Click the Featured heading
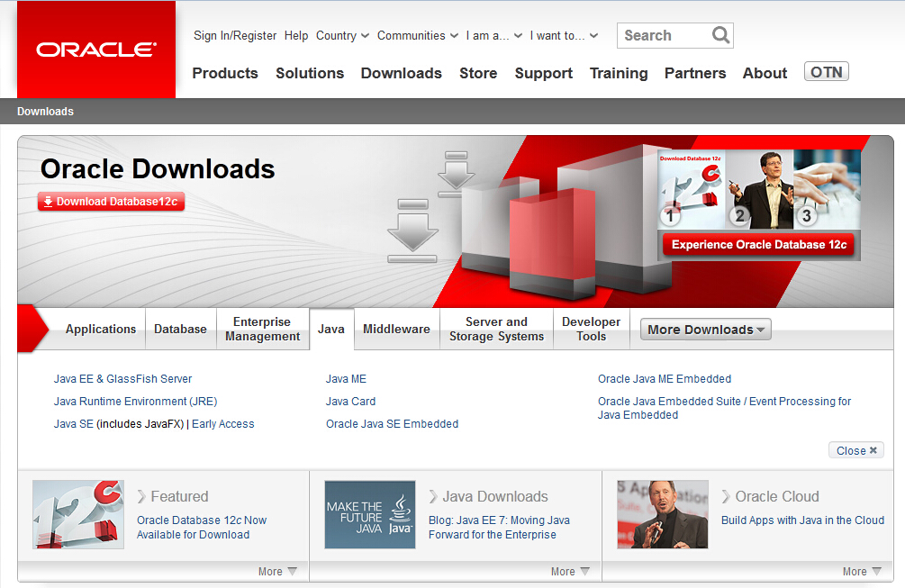Viewport: 905px width, 588px height. coord(179,497)
